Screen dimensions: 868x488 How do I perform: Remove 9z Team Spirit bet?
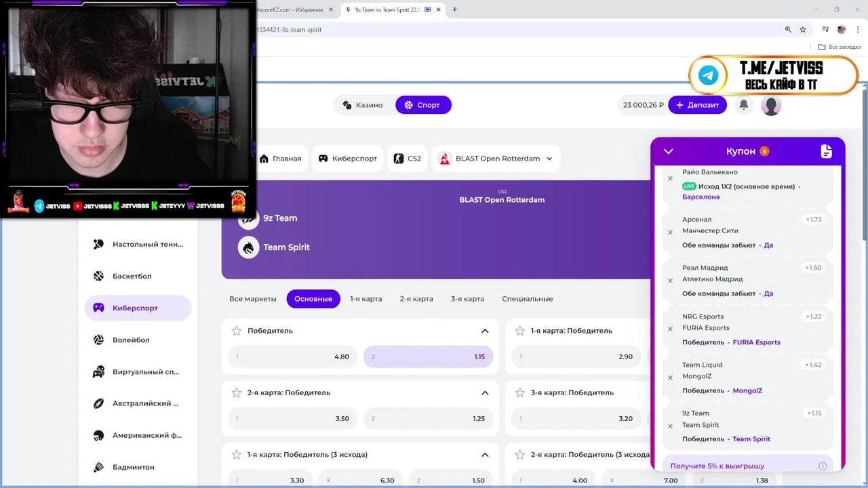[670, 426]
